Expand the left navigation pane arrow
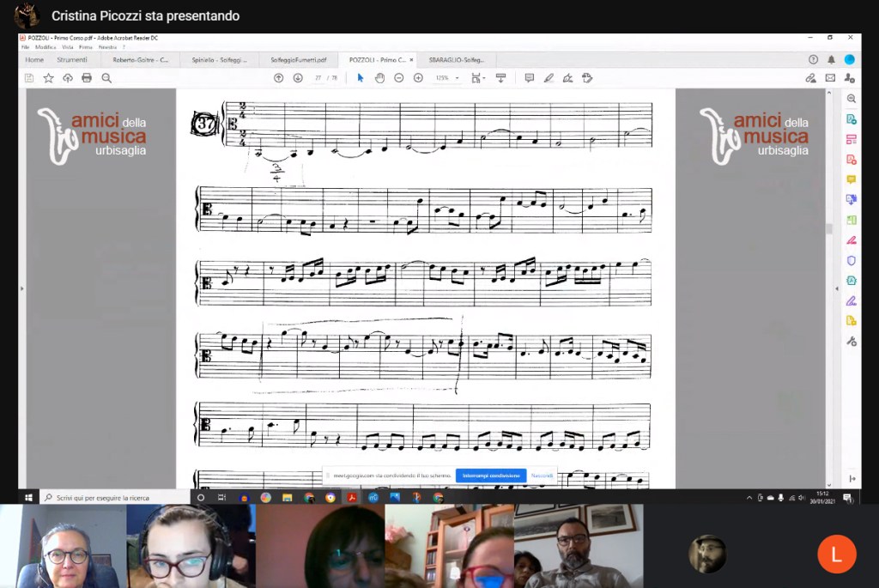The height and width of the screenshot is (588, 879). 22,288
